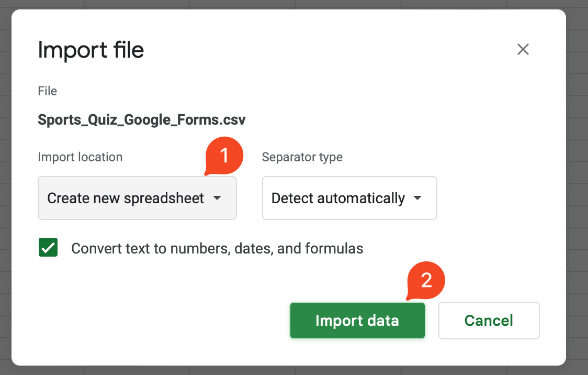
Task: Click the red step 1 marker
Action: click(224, 156)
